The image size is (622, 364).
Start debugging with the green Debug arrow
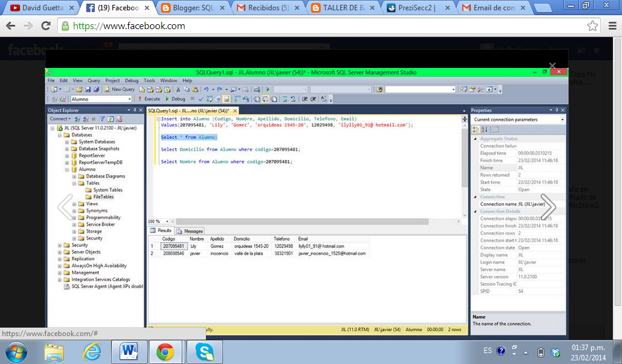coord(167,99)
